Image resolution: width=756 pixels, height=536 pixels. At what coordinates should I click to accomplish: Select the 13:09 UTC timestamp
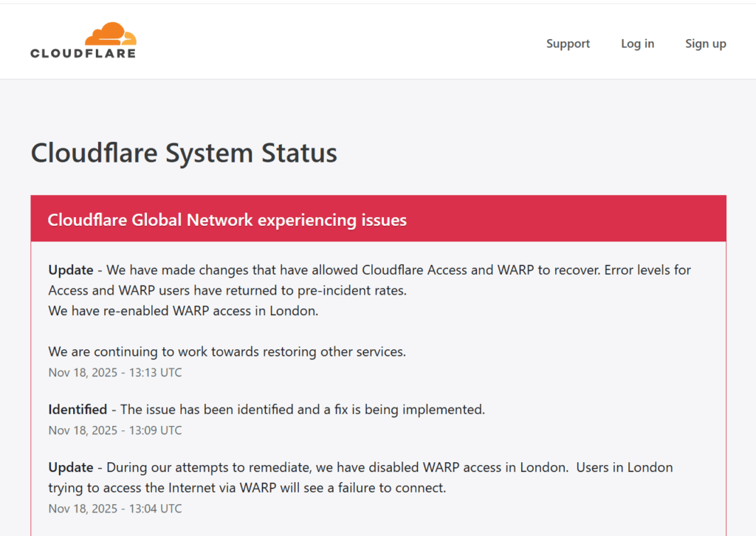(x=115, y=430)
